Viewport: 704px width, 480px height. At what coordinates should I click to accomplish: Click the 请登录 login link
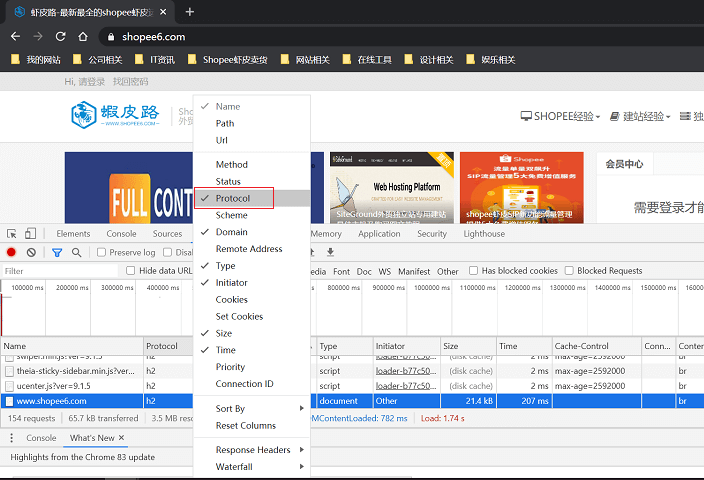click(x=92, y=82)
